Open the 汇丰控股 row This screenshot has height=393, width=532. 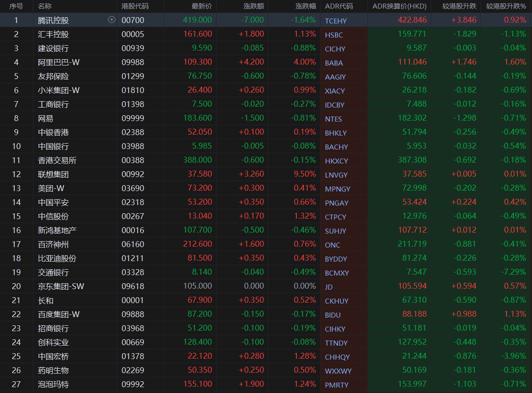266,34
